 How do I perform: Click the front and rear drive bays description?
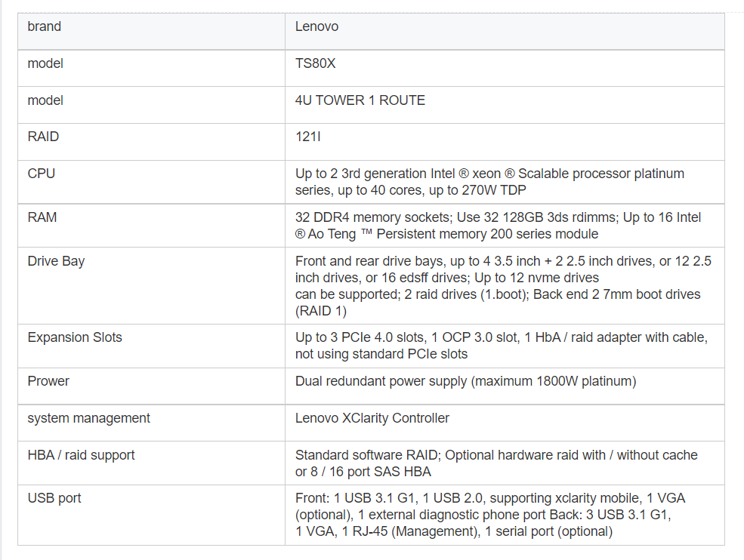502,286
